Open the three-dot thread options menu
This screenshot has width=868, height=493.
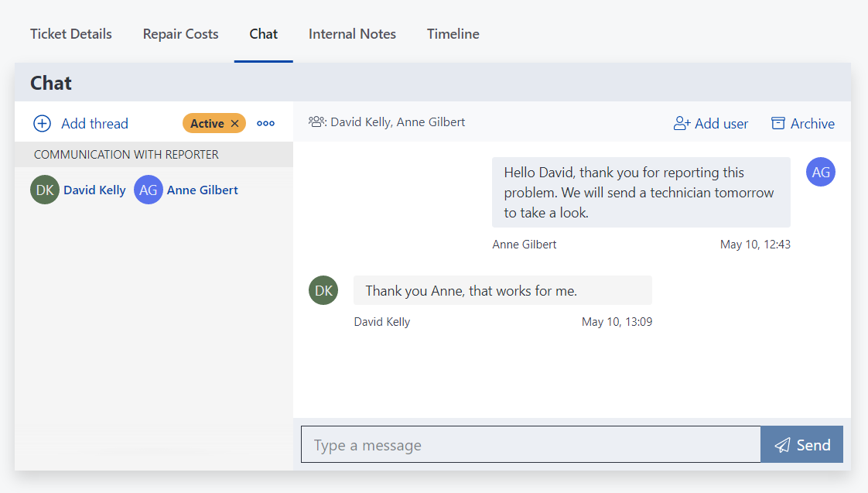pyautogui.click(x=265, y=124)
